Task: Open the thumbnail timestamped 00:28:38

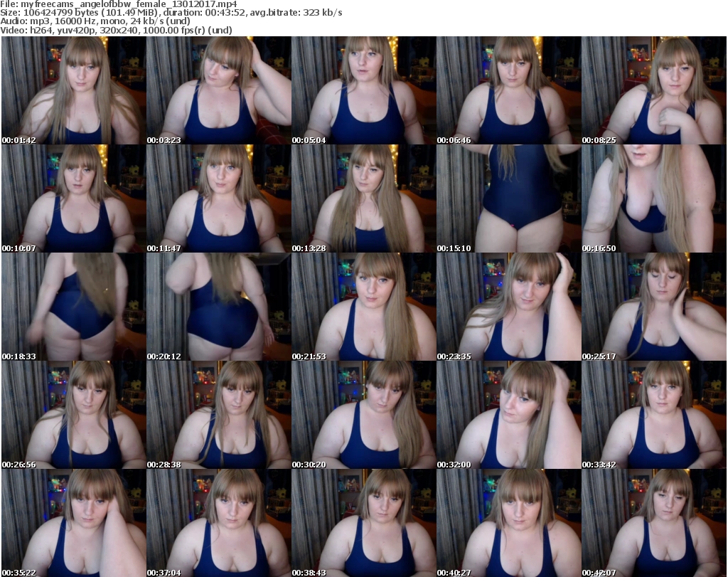Action: click(x=219, y=415)
